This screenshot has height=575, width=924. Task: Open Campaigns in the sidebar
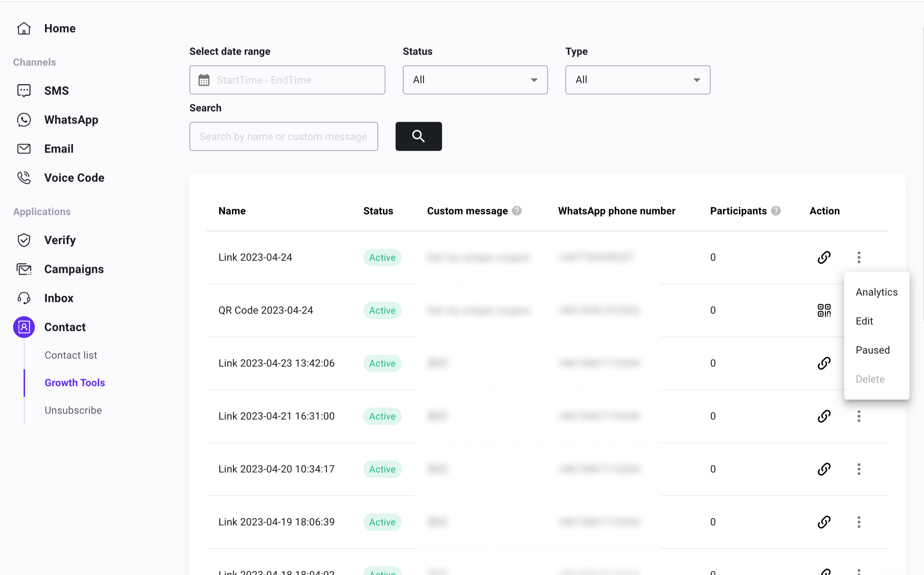click(x=74, y=269)
